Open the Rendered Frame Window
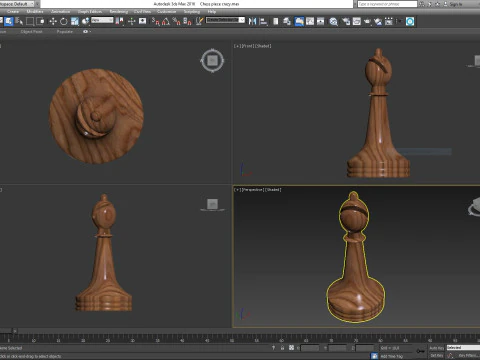The image size is (480, 360). [356, 21]
